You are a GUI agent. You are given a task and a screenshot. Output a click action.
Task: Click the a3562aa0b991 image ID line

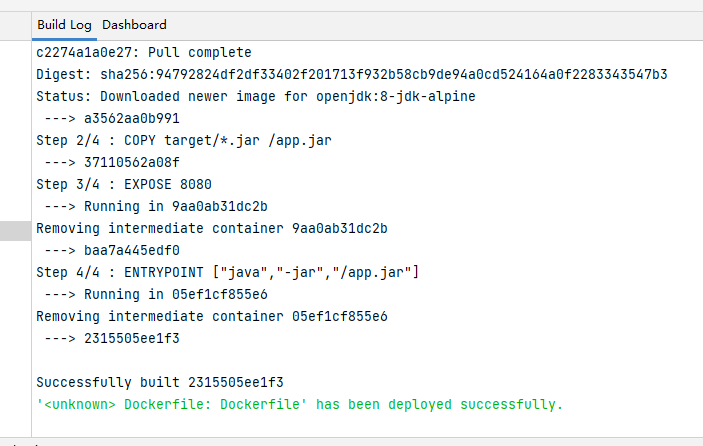pyautogui.click(x=112, y=118)
